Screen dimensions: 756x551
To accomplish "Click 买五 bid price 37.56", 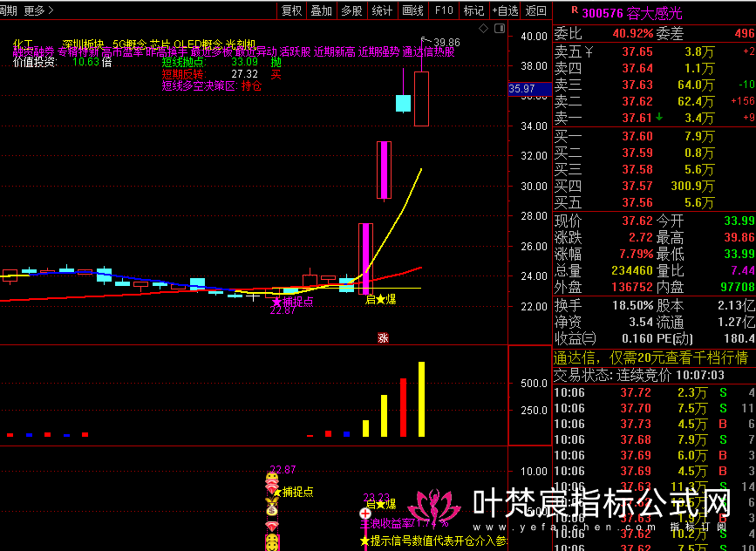I will 637,202.
